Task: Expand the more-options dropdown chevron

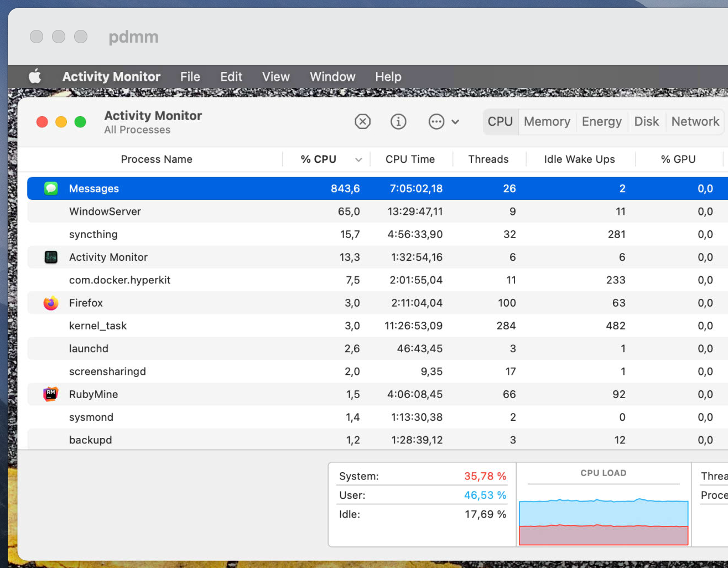Action: pyautogui.click(x=455, y=122)
